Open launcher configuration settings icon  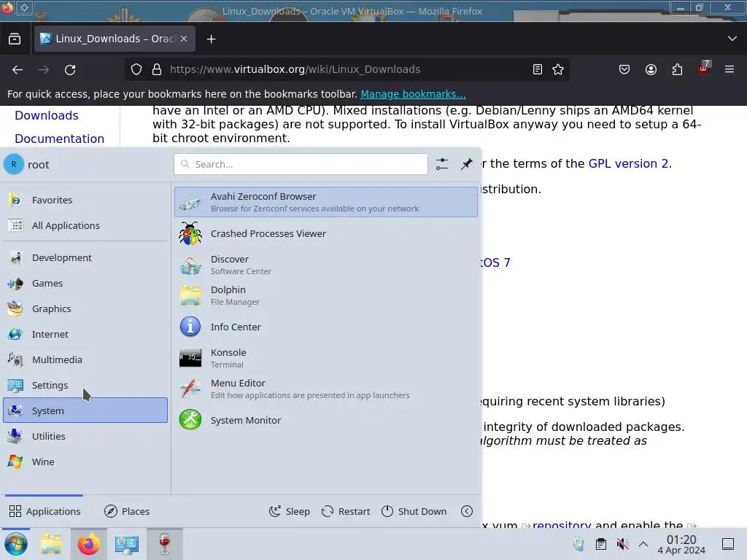pyautogui.click(x=441, y=164)
